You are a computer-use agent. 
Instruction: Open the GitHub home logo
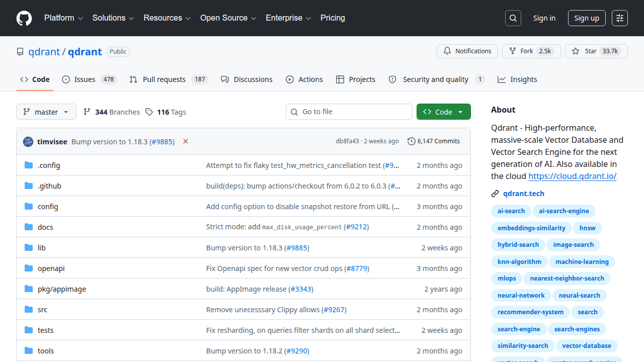24,18
